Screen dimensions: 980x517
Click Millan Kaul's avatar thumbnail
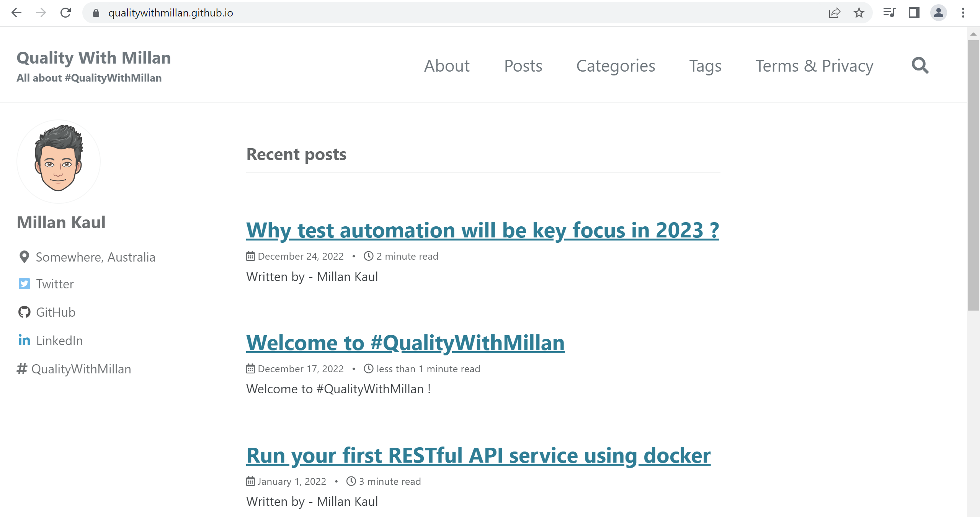coord(59,161)
